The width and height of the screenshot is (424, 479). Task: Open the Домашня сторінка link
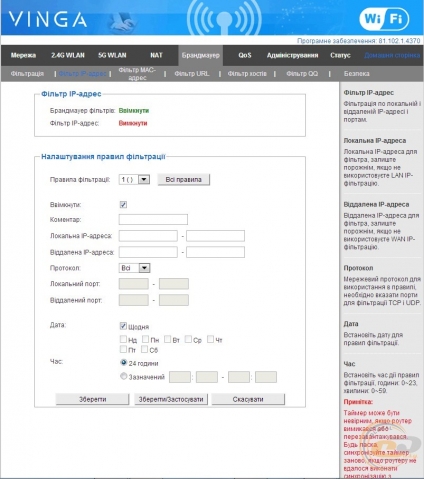click(x=392, y=55)
